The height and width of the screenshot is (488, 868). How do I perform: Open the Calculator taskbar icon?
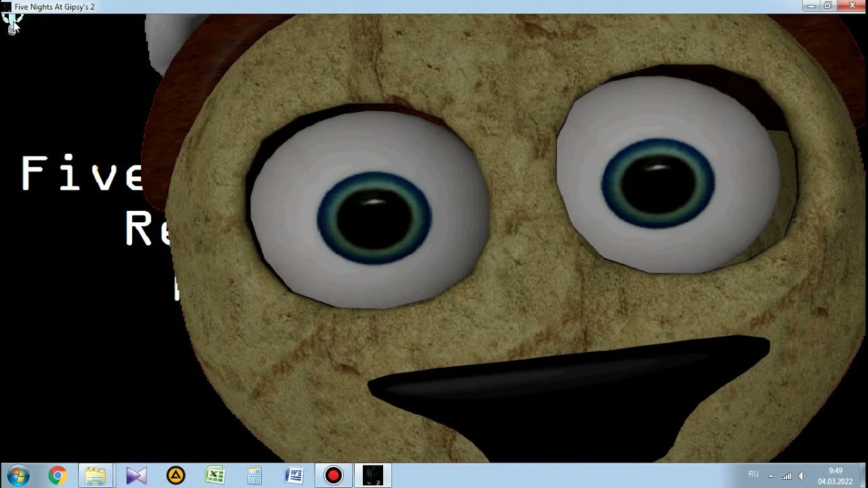tap(254, 476)
